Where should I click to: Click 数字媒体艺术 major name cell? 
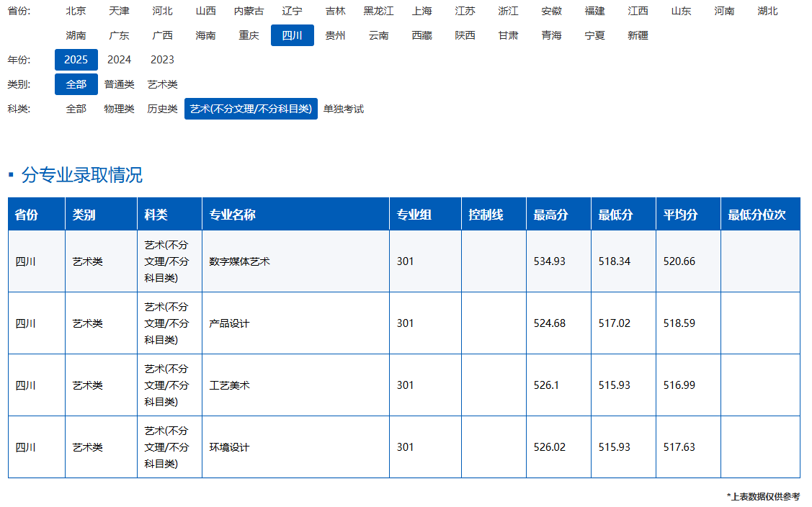click(295, 261)
